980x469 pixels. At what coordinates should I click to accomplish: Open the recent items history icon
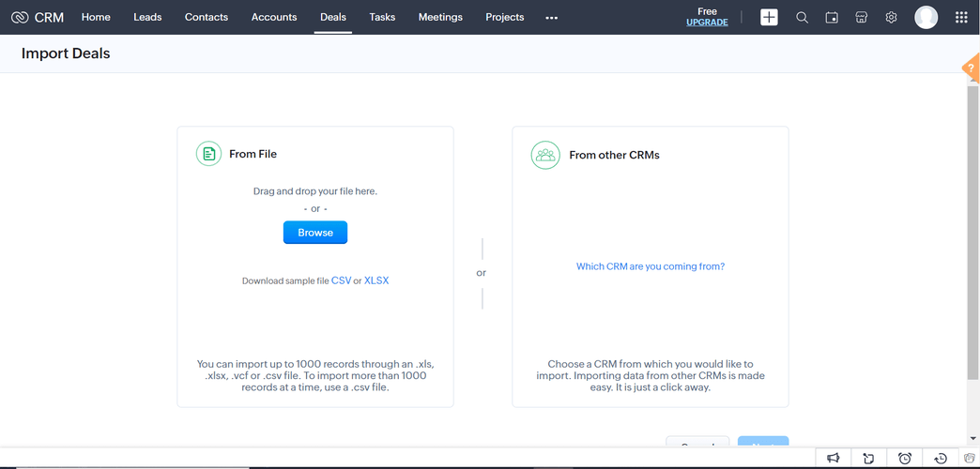(x=941, y=459)
